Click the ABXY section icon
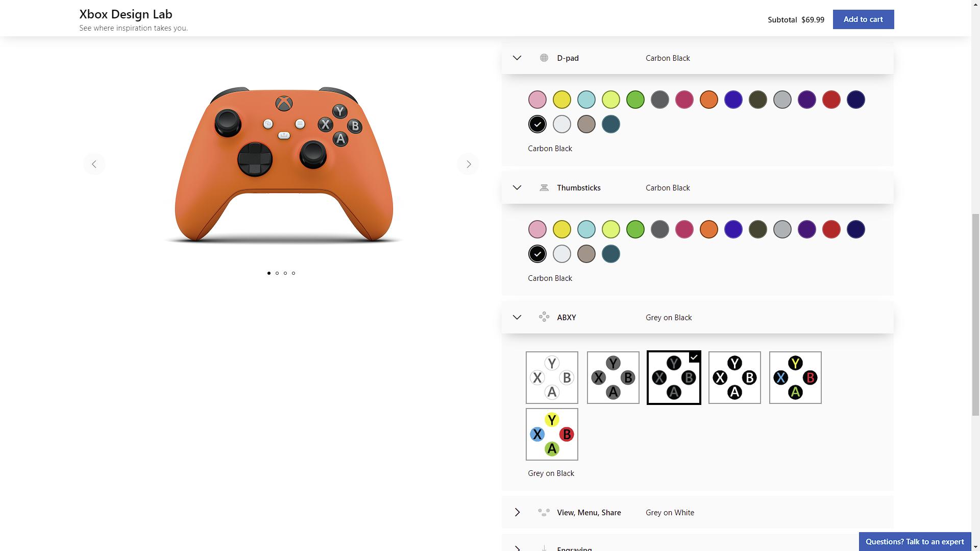 click(x=544, y=317)
